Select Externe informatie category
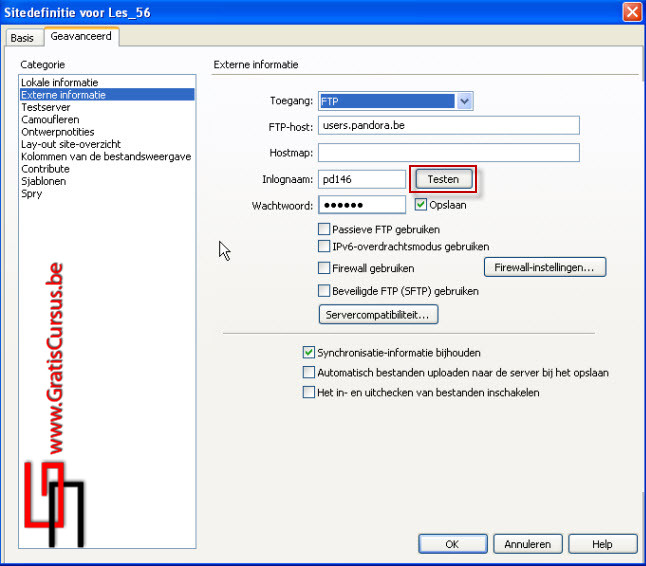The width and height of the screenshot is (646, 566). [107, 95]
